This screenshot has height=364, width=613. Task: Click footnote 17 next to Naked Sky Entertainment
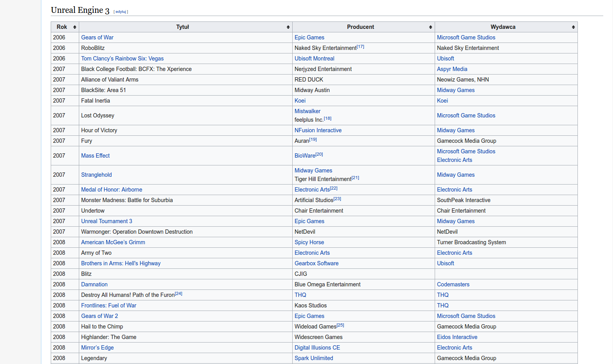(361, 46)
